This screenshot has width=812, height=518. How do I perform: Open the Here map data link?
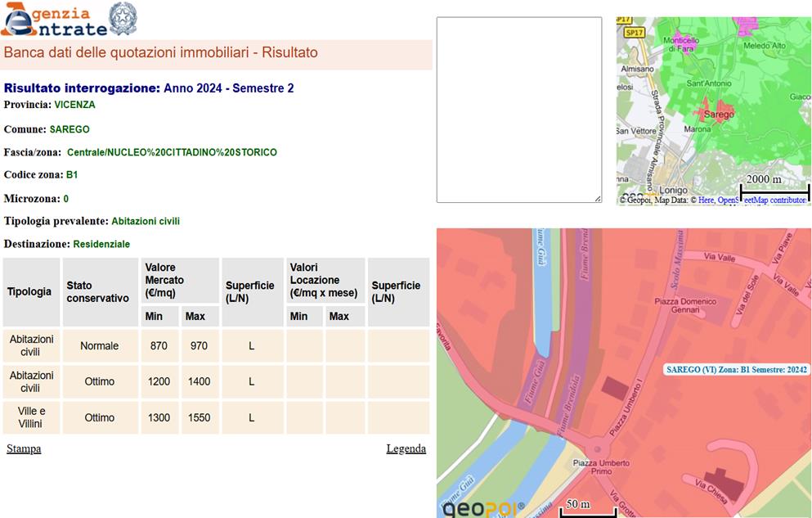click(706, 200)
